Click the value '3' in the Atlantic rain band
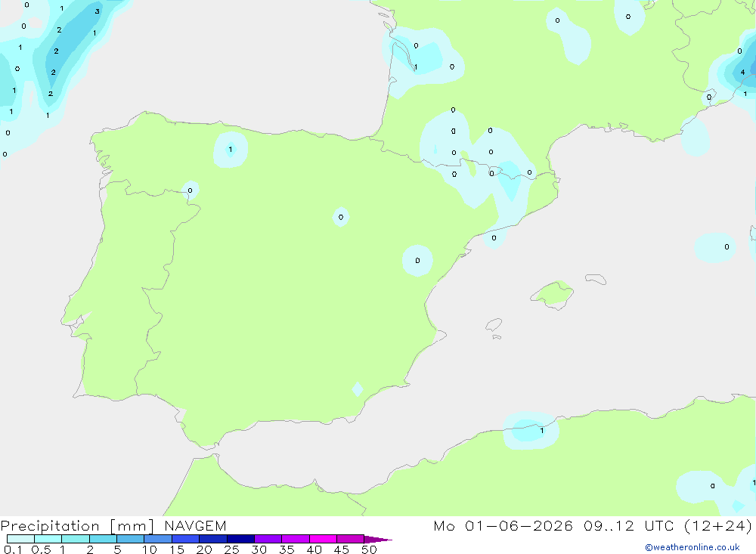This screenshot has height=554, width=756. click(x=98, y=11)
